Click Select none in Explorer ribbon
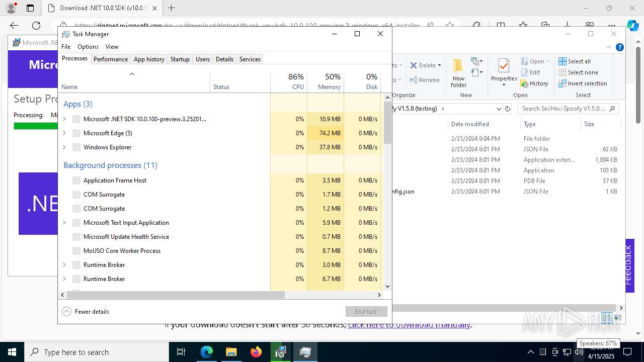Screen dimensions: 644x362 578,72
